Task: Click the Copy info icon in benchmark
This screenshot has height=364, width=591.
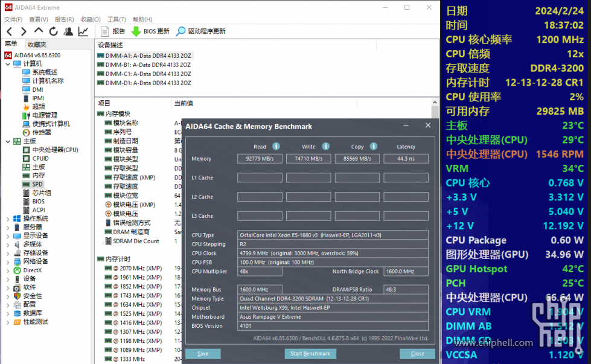Action: tap(374, 146)
